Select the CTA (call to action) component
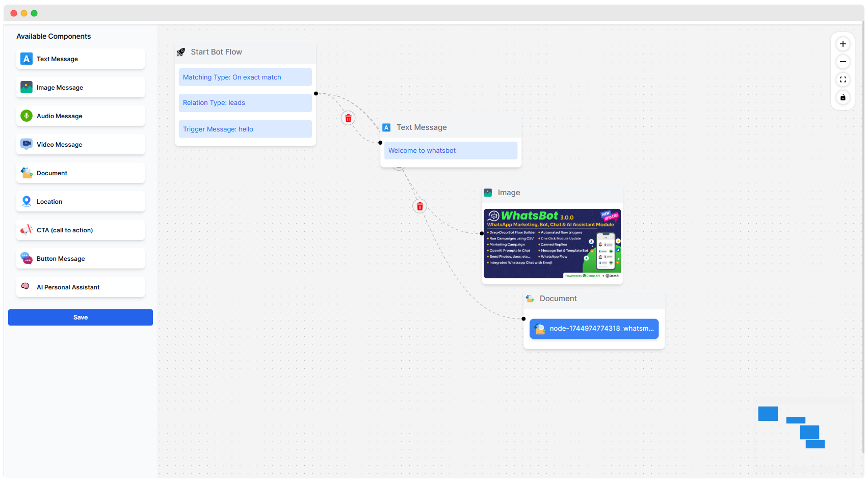This screenshot has width=868, height=483. [x=81, y=230]
